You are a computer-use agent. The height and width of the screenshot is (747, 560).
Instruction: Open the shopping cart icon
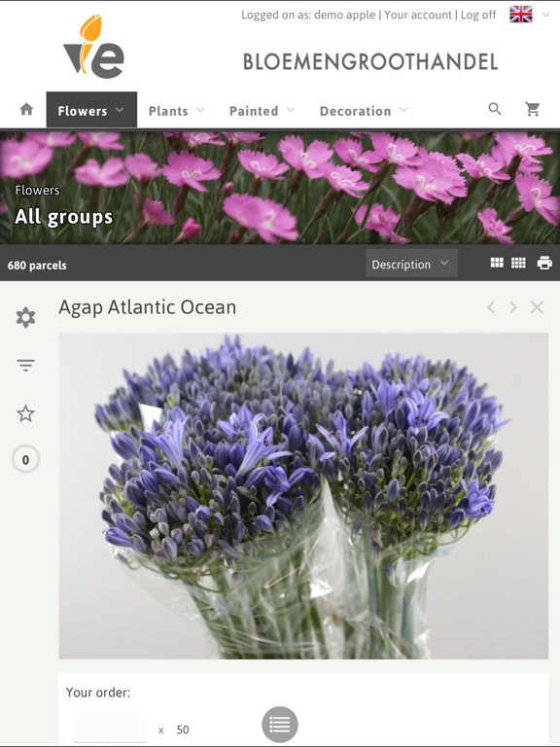[533, 109]
